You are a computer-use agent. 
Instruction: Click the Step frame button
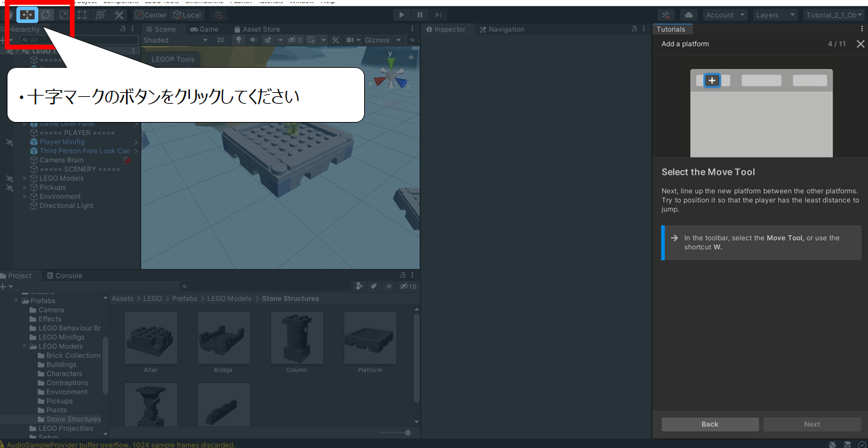pos(438,15)
